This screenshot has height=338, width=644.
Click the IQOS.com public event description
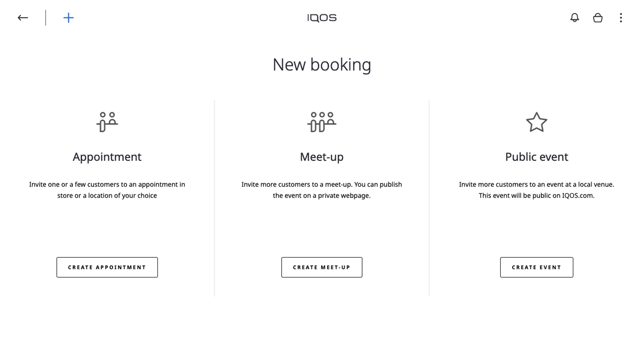(x=536, y=190)
